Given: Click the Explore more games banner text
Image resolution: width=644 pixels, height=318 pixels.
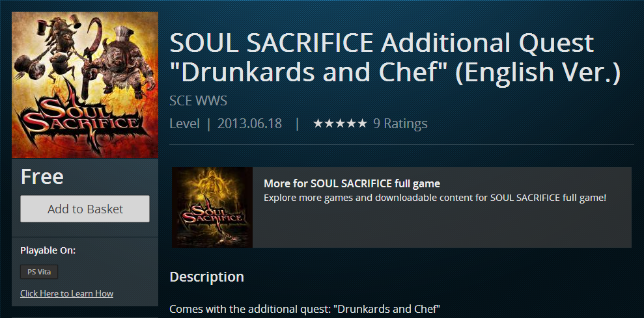Looking at the screenshot, I should pos(434,197).
